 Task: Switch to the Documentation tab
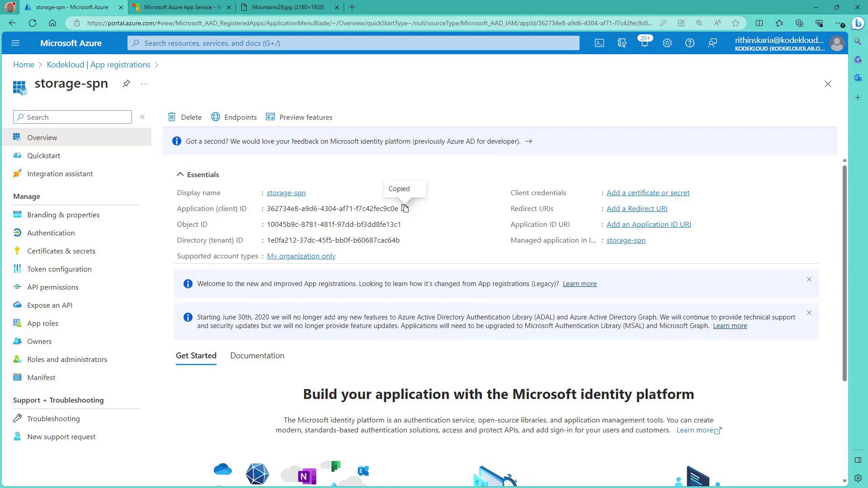coord(257,356)
